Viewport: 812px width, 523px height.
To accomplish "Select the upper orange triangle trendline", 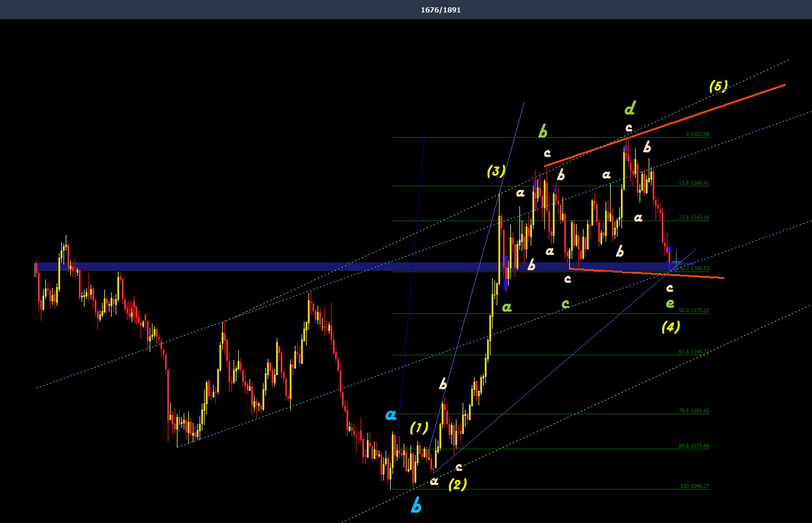I will pos(665,125).
